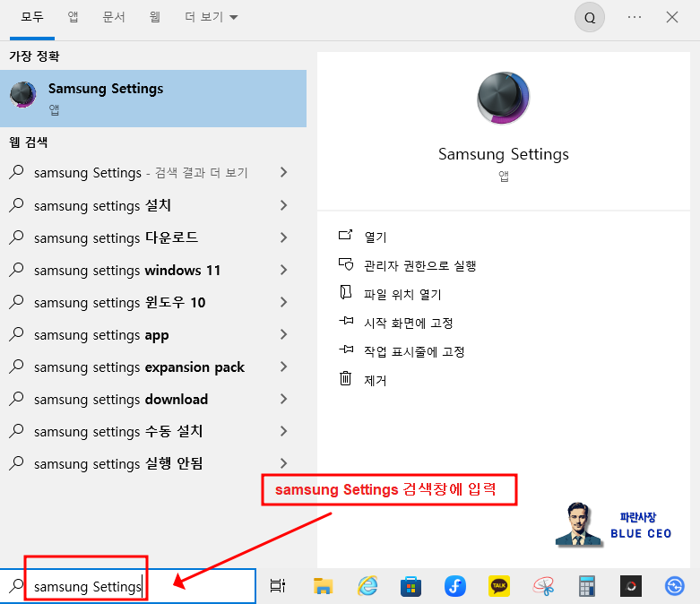
Task: Click the Task View taskbar icon
Action: [278, 586]
